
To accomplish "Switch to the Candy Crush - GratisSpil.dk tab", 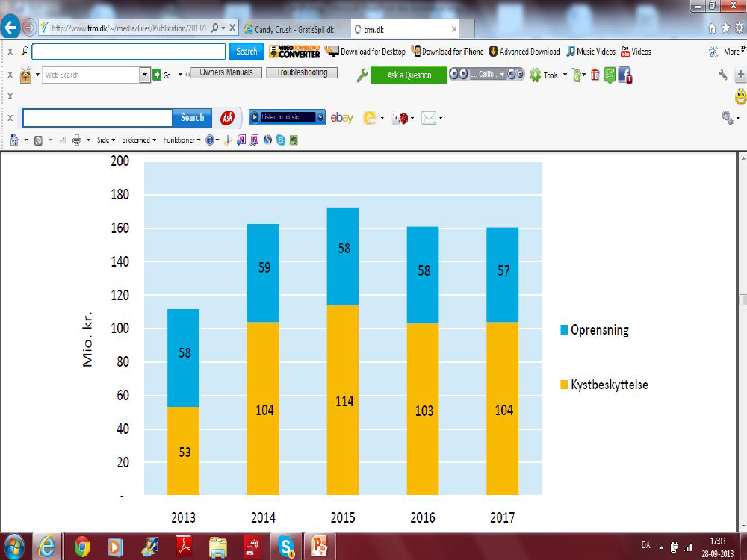I will (294, 29).
